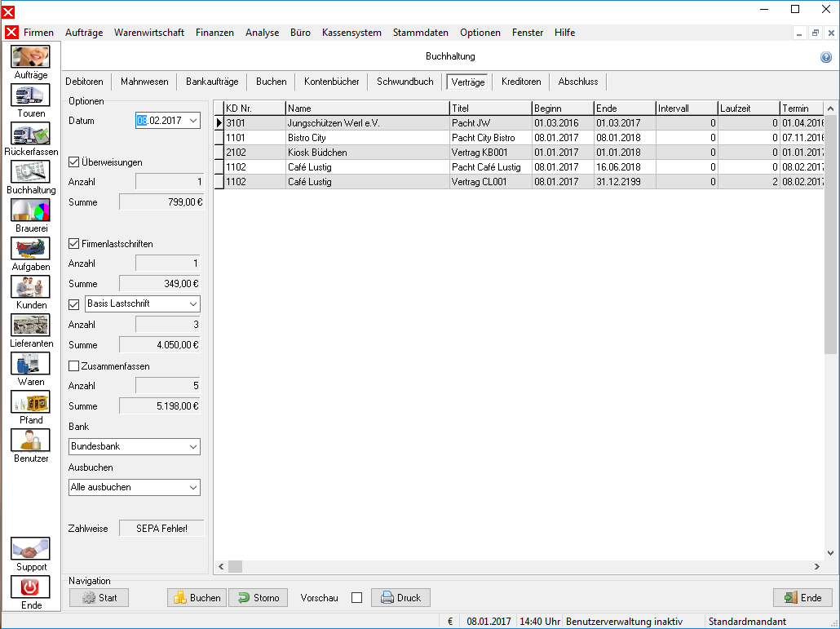
Task: Toggle the checkbox beside Basis Lastschrift
Action: click(74, 304)
